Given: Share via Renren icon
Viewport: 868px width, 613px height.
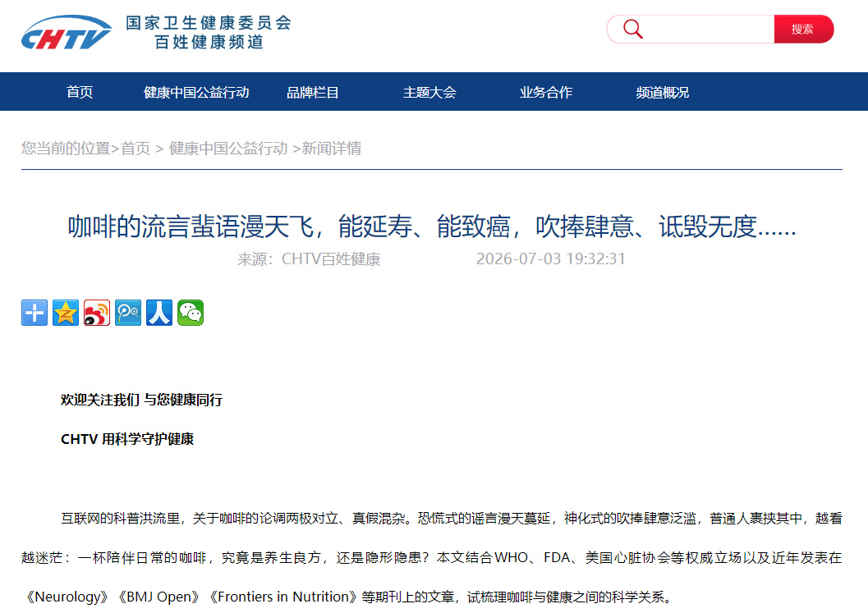Looking at the screenshot, I should click(x=159, y=313).
